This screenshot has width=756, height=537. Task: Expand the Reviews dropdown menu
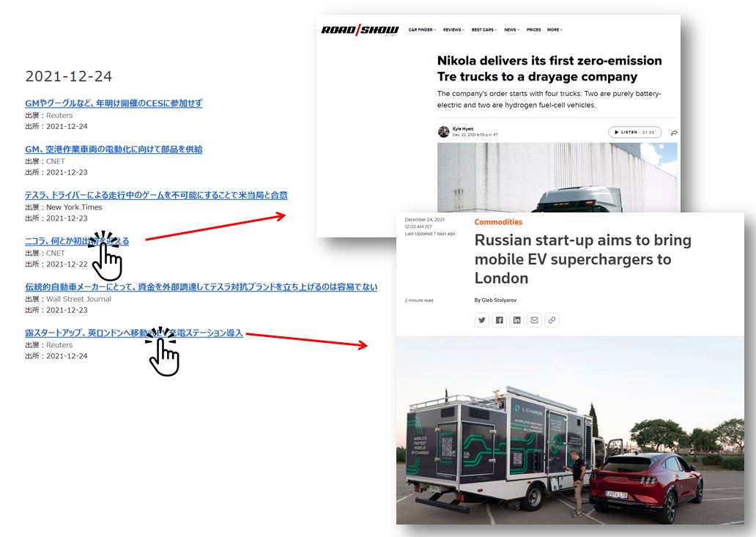pyautogui.click(x=453, y=30)
